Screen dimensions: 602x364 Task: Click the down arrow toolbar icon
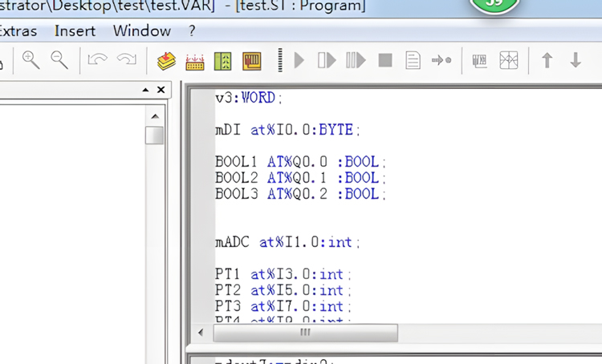click(576, 60)
